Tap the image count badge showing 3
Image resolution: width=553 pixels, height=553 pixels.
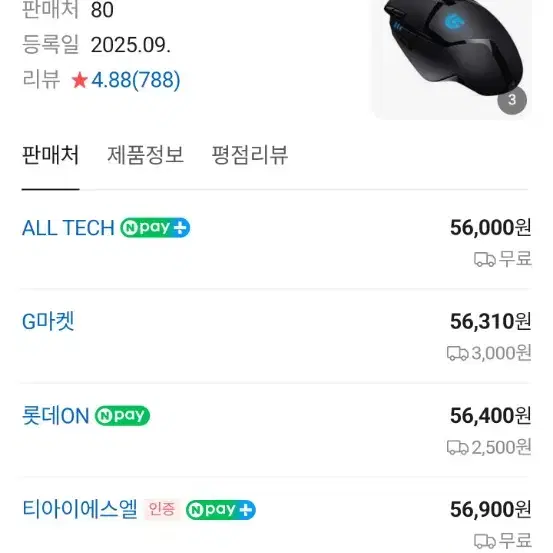[512, 100]
